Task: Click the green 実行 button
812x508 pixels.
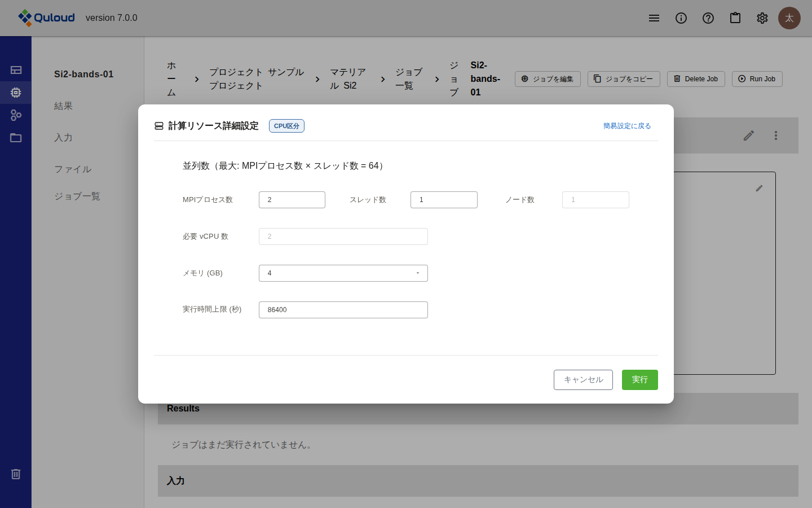Action: pos(640,380)
